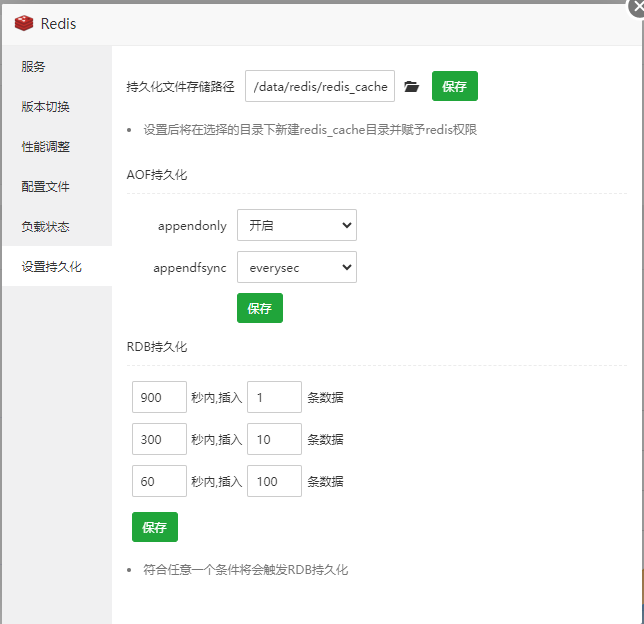Click the note 符合任意一个条件将会触发RDB持久化

pos(246,570)
